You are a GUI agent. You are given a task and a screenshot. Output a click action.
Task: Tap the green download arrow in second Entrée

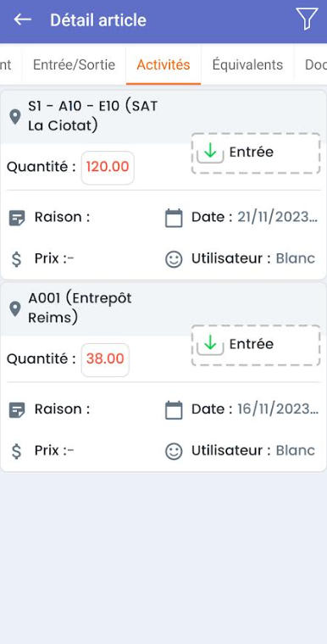(x=210, y=344)
